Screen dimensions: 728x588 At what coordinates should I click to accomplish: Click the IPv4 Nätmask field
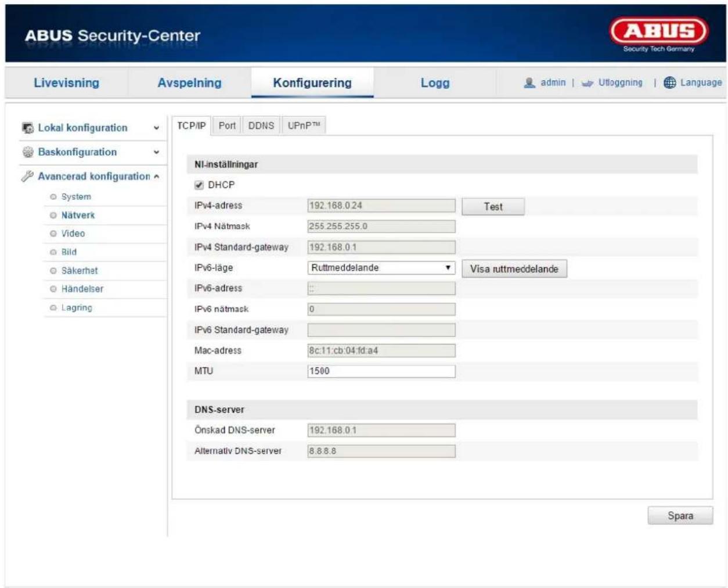click(x=381, y=227)
